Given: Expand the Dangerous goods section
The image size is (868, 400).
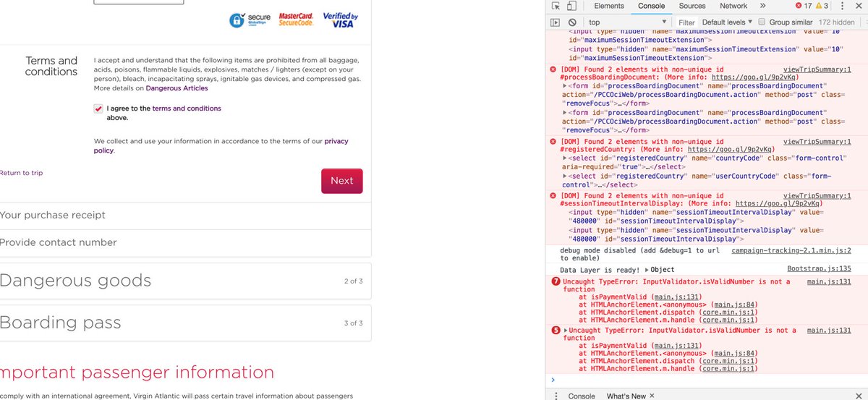Looking at the screenshot, I should (x=185, y=281).
